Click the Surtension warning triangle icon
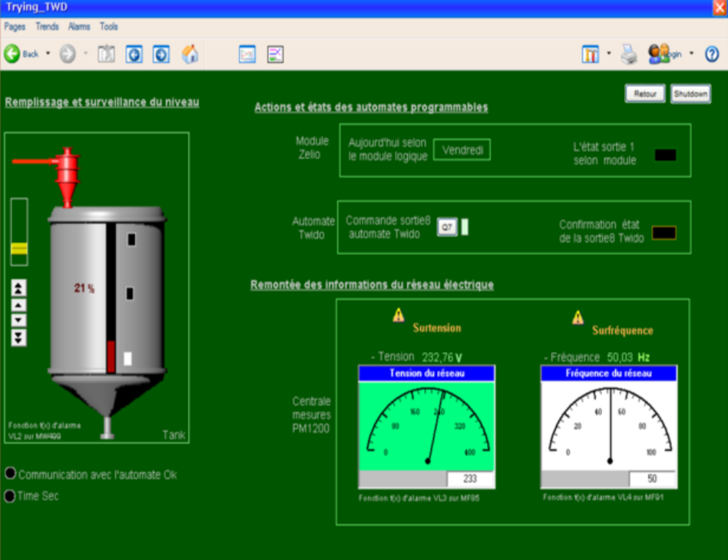 click(x=399, y=314)
